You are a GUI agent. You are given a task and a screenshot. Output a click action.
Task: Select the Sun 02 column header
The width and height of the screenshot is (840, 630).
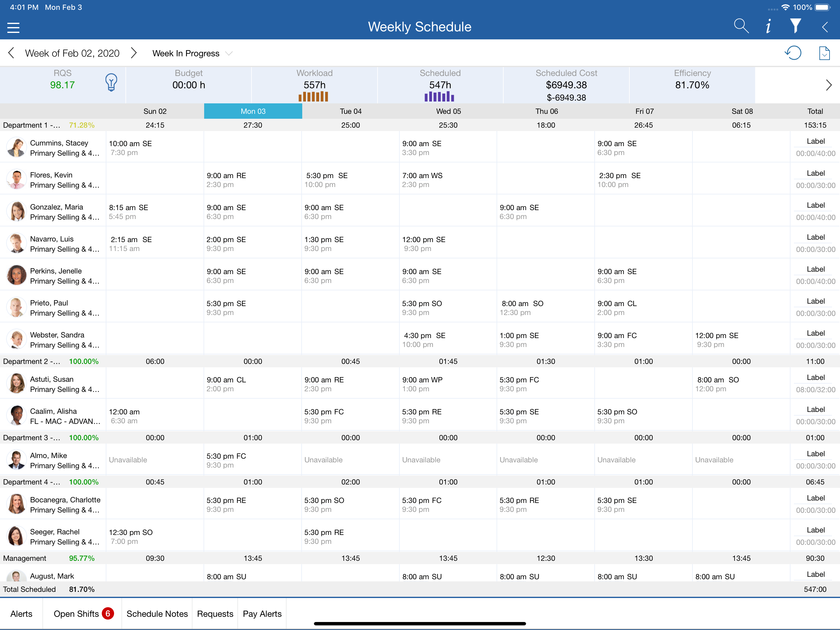coord(155,111)
